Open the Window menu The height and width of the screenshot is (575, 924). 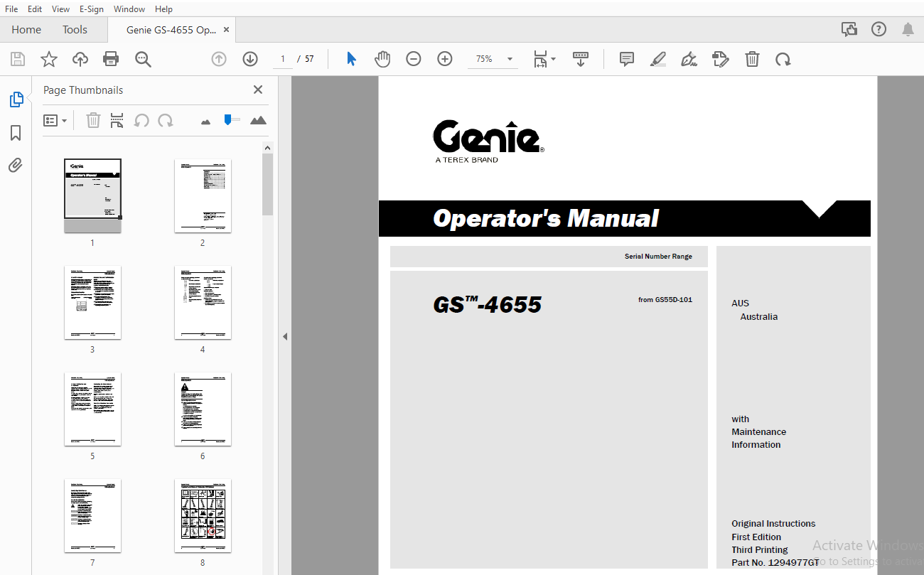coord(129,9)
